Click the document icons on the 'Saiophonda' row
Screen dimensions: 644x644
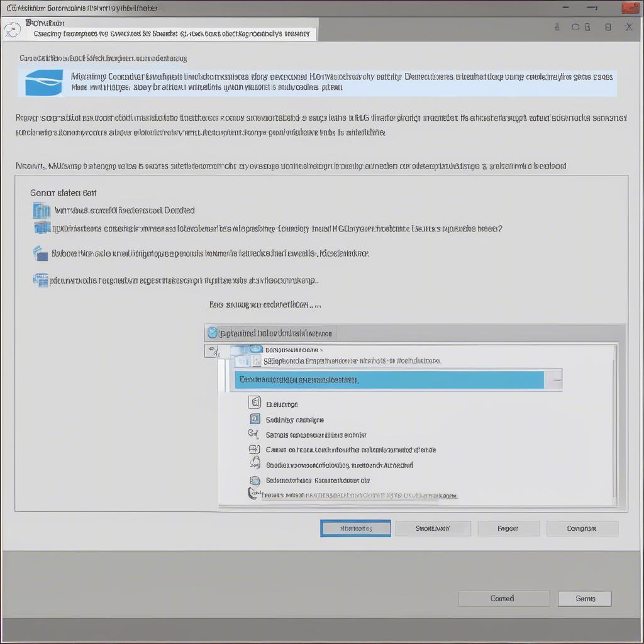pos(248,361)
